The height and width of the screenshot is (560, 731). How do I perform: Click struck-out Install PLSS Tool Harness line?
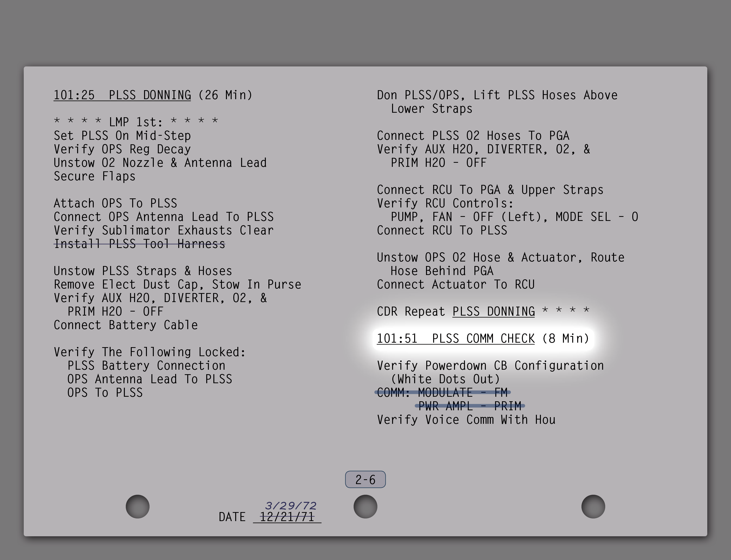click(139, 244)
